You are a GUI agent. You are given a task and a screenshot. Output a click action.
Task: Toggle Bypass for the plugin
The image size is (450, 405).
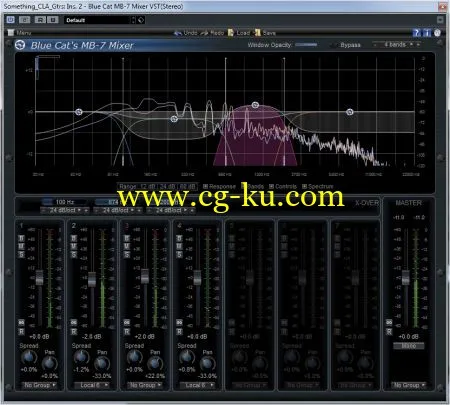point(346,45)
